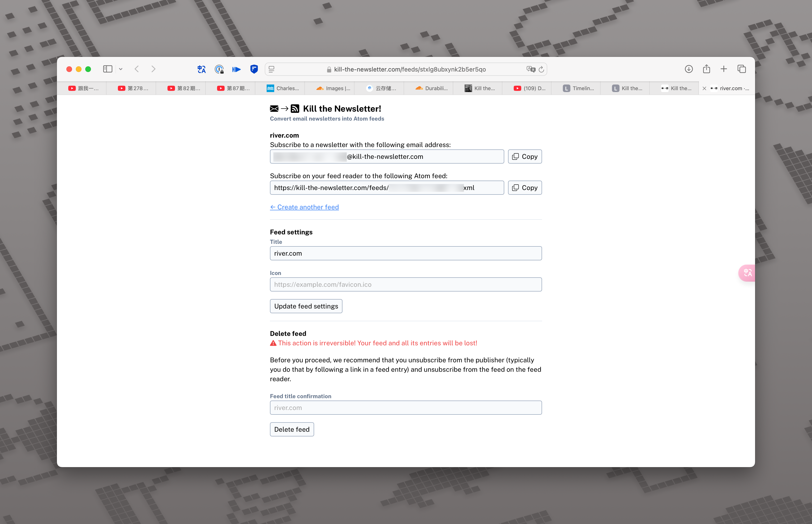The height and width of the screenshot is (524, 812).
Task: Switch to the 第82期... tab
Action: click(181, 88)
